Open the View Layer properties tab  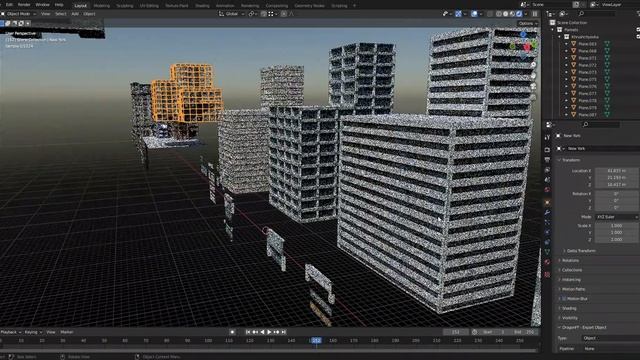click(547, 170)
